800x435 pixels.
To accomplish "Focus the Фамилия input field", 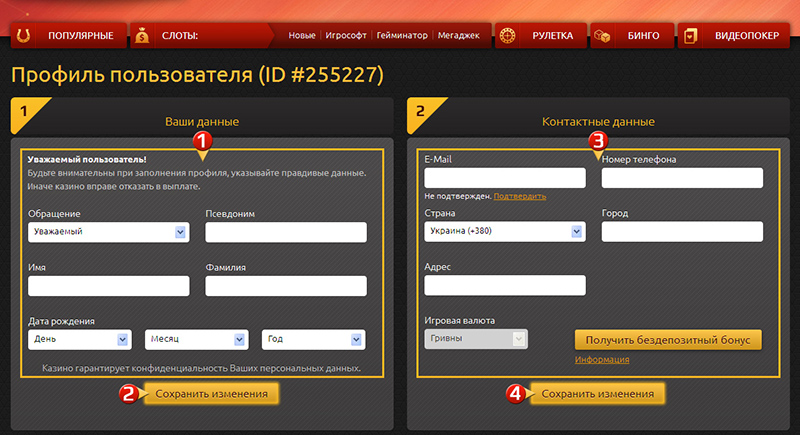I will pos(286,286).
